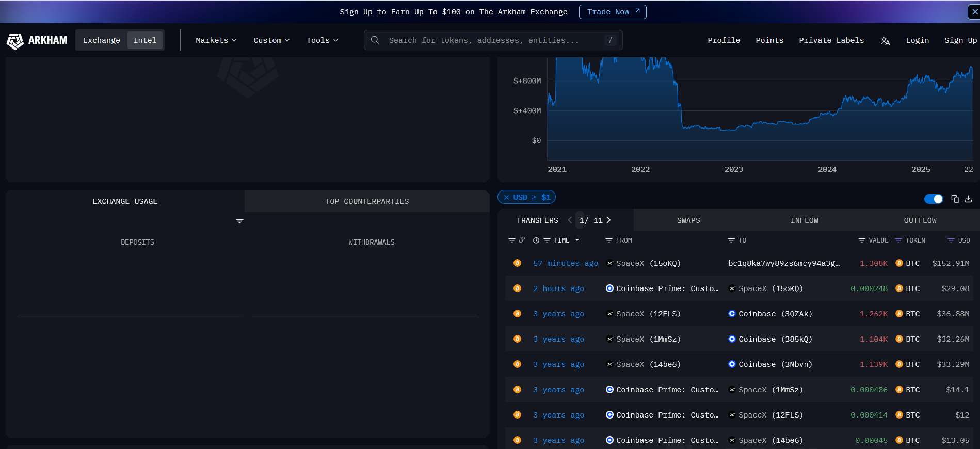The width and height of the screenshot is (980, 449).
Task: Click the 1.308K transfer value
Action: click(x=874, y=263)
